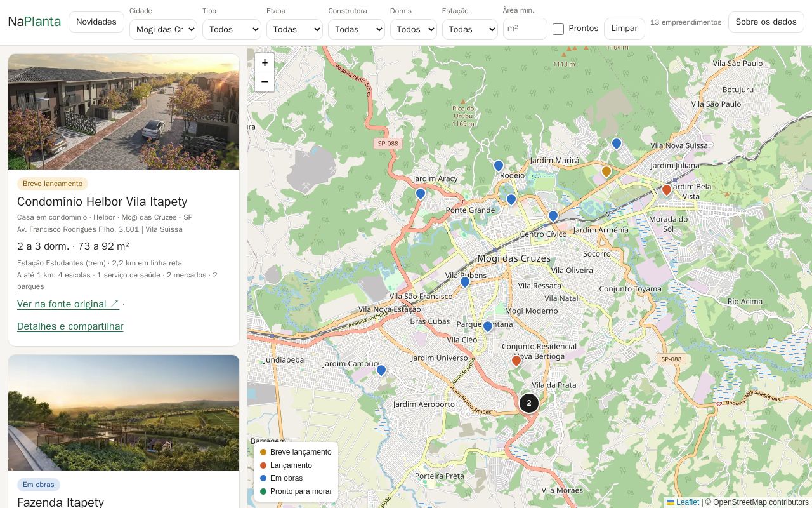Click the 13 empreendimentos count
This screenshot has width=812, height=508.
point(686,22)
